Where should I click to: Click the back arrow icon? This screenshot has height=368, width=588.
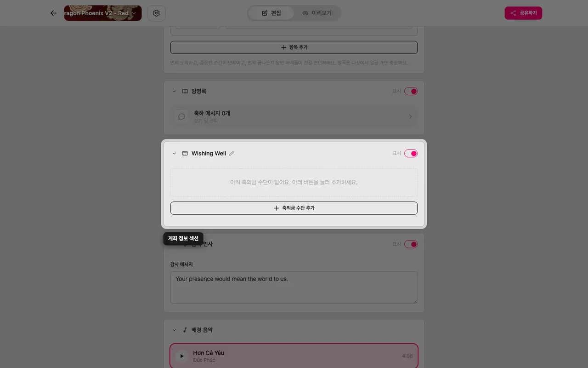coord(53,13)
